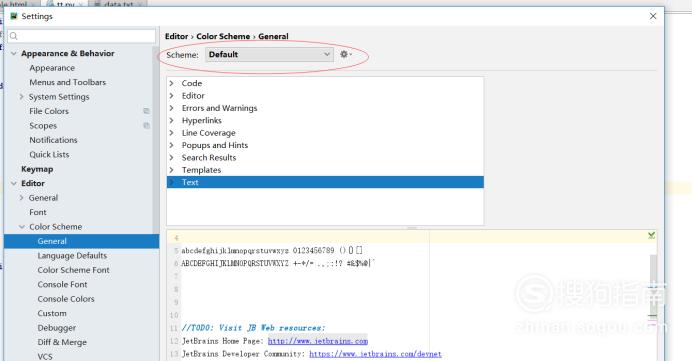Open Console Colors settings
Image resolution: width=692 pixels, height=361 pixels.
(x=66, y=299)
